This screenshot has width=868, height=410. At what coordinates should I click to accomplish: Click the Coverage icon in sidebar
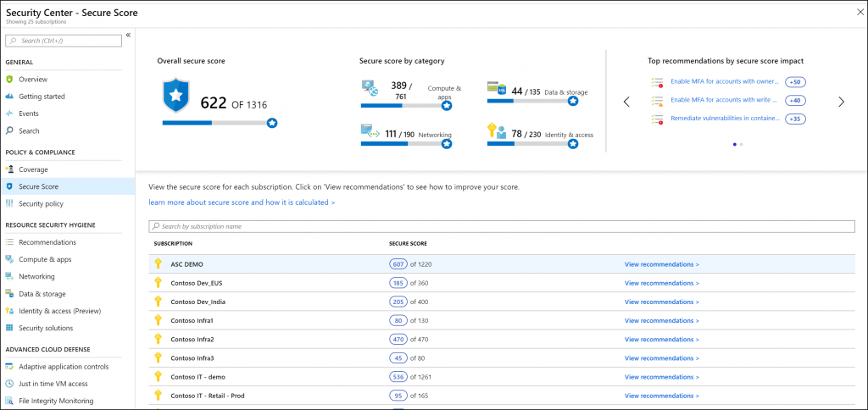pyautogui.click(x=8, y=169)
